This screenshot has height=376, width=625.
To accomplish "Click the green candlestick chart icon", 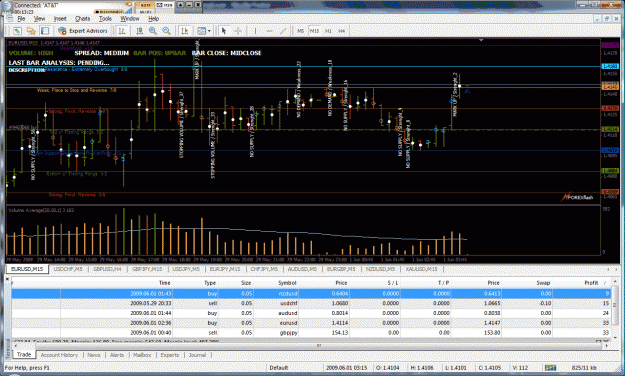I will 140,31.
